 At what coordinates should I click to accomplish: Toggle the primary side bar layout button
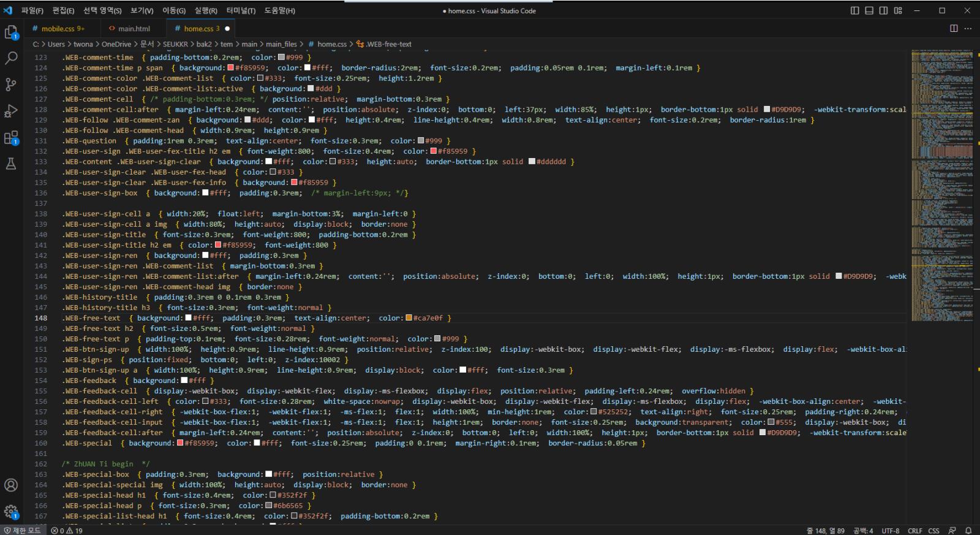pyautogui.click(x=855, y=10)
